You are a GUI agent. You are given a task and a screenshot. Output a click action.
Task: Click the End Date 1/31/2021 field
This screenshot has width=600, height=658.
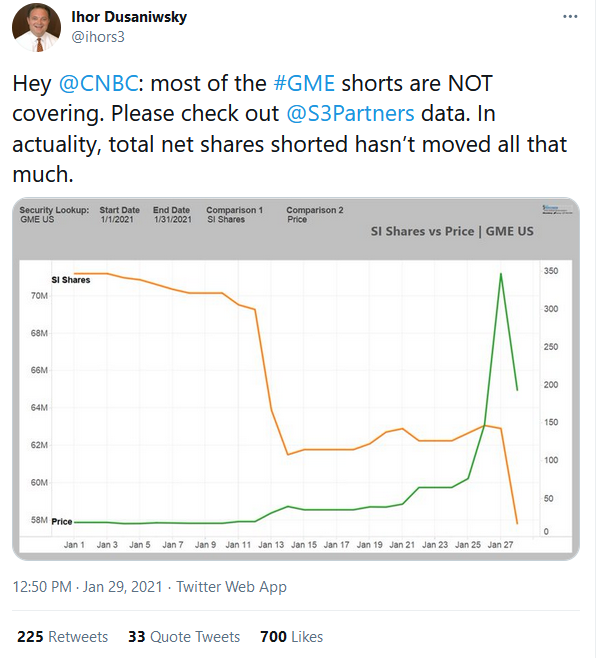(171, 215)
